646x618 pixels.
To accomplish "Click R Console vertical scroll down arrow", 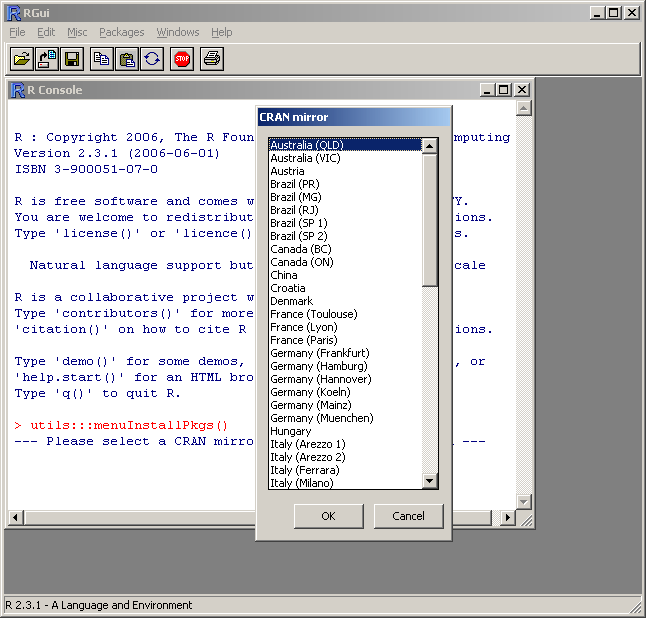I will [524, 502].
